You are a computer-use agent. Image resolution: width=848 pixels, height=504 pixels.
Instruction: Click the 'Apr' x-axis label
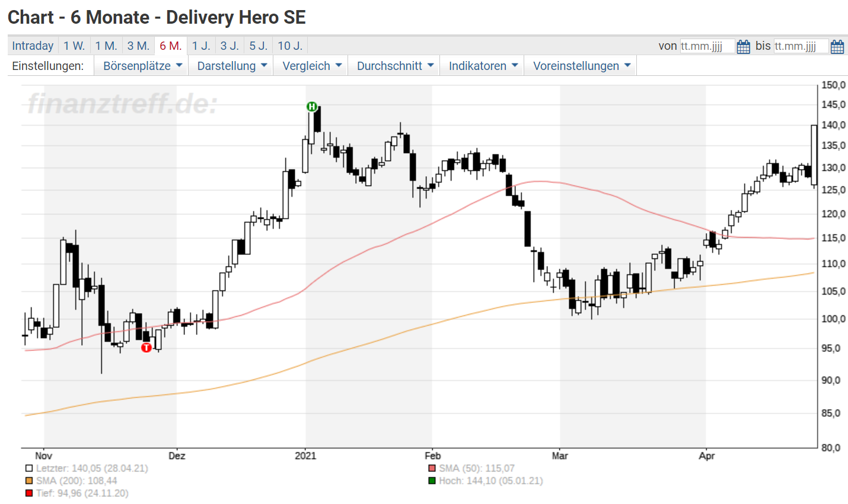tap(706, 456)
